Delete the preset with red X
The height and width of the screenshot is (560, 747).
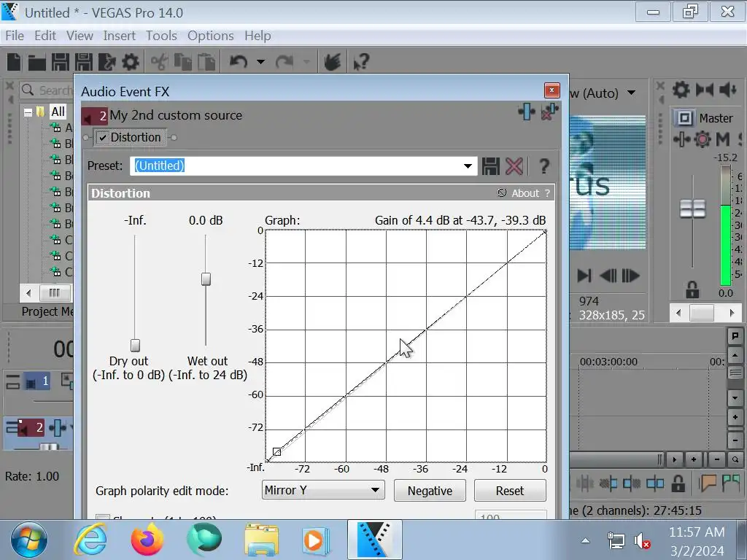pos(514,166)
